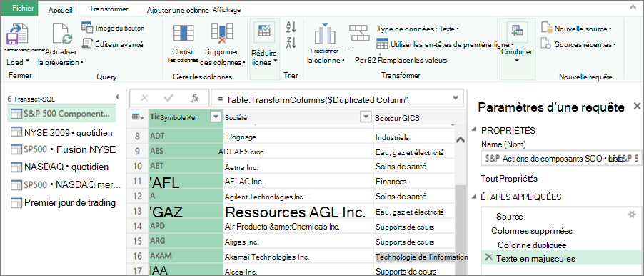Close the Paramètres d'une requête pane
This screenshot has height=276, width=644.
click(637, 106)
